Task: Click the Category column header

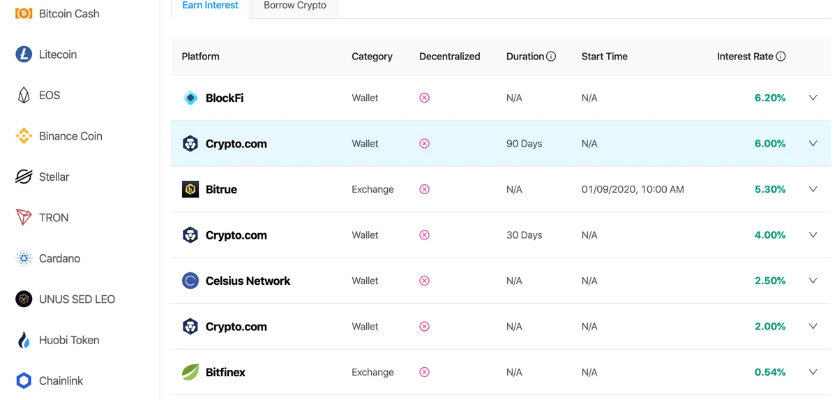Action: 372,56
